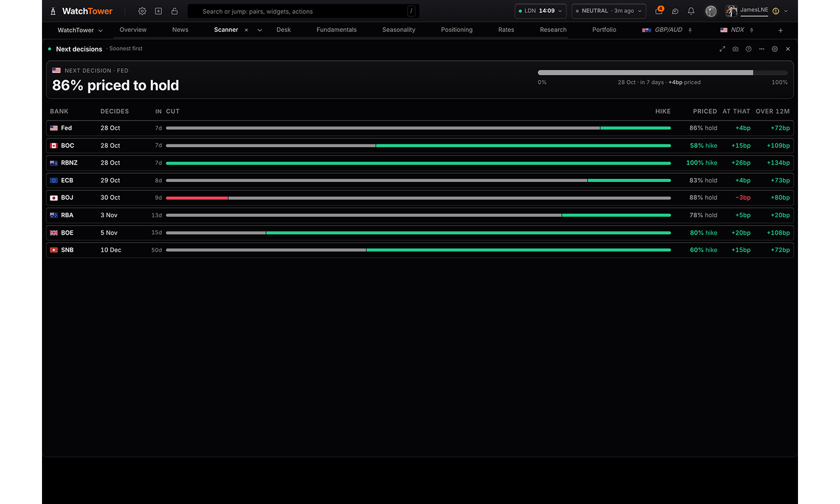Sort by the PRICED column header

[705, 111]
